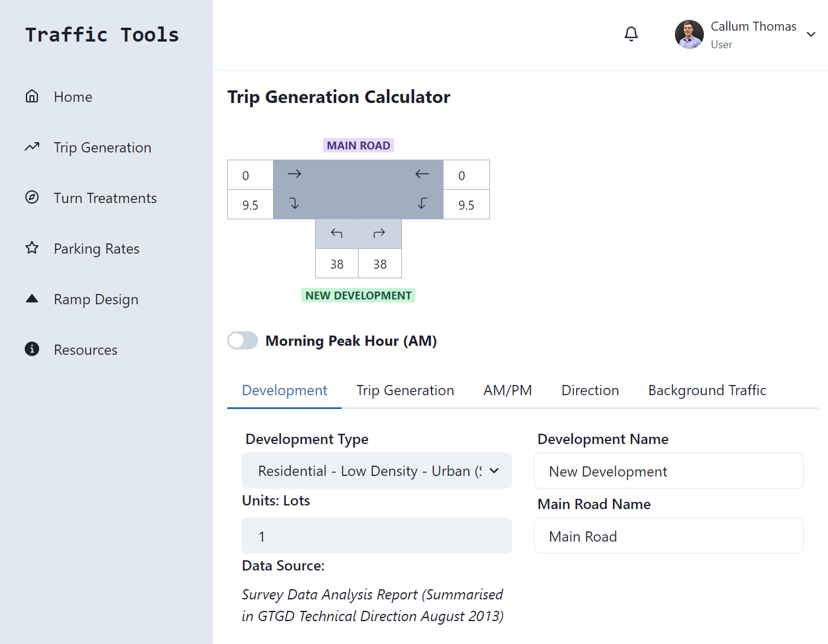
Task: Click the eastbound through arrow in diagram
Action: coord(294,174)
